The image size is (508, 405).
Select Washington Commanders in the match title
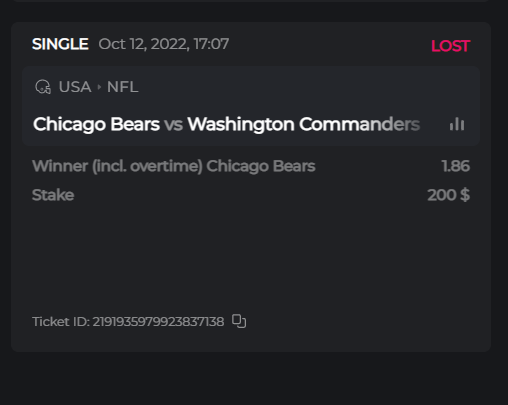pos(304,124)
